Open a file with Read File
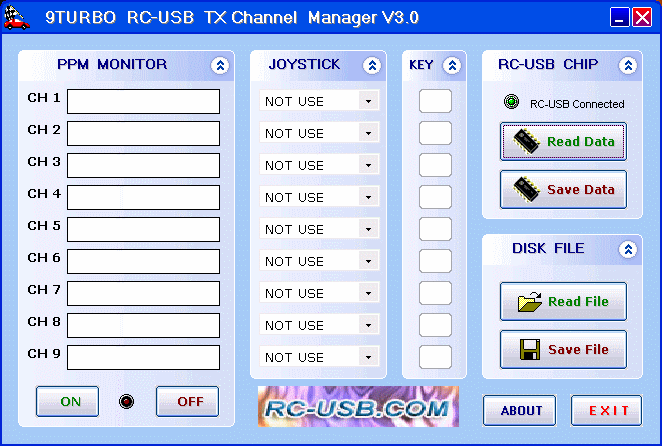Image resolution: width=662 pixels, height=446 pixels. pos(563,302)
